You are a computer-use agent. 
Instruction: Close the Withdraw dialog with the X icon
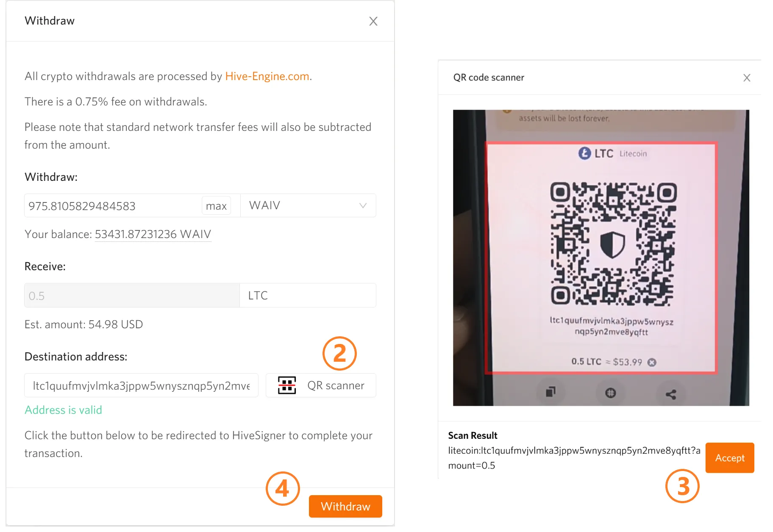point(373,21)
